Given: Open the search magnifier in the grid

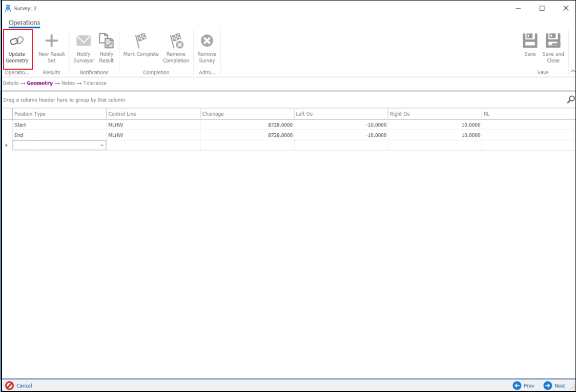Looking at the screenshot, I should [x=570, y=100].
